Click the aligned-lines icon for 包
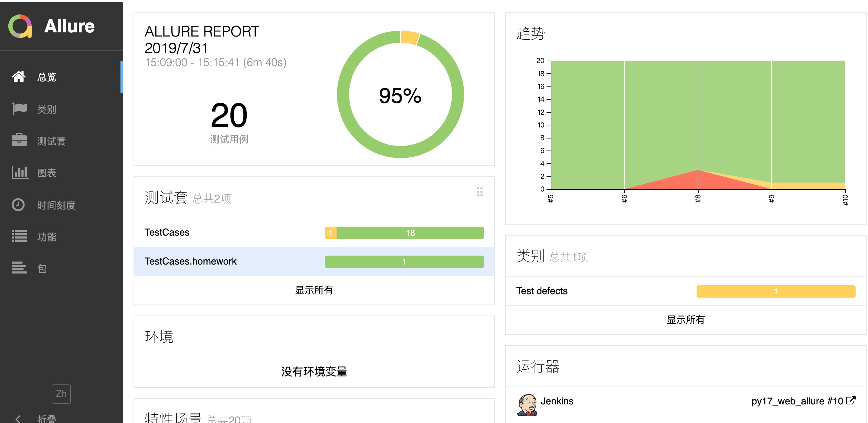The height and width of the screenshot is (423, 868). (19, 268)
